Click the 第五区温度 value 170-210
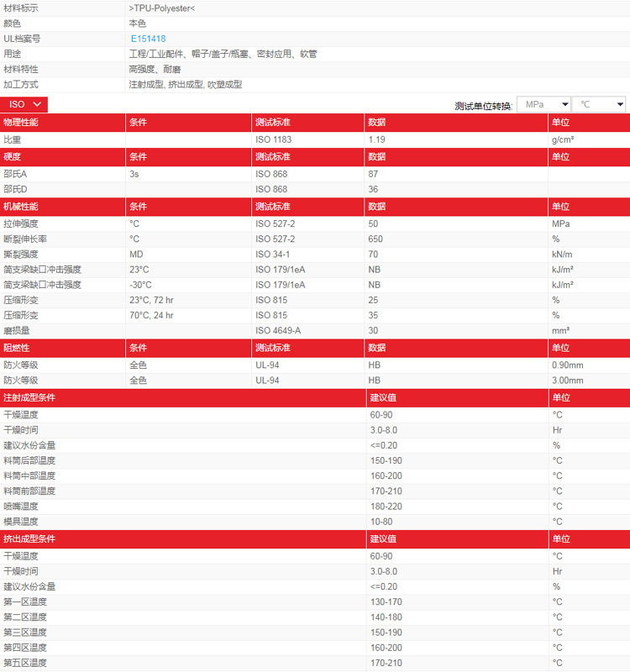This screenshot has width=630, height=672. tap(386, 663)
